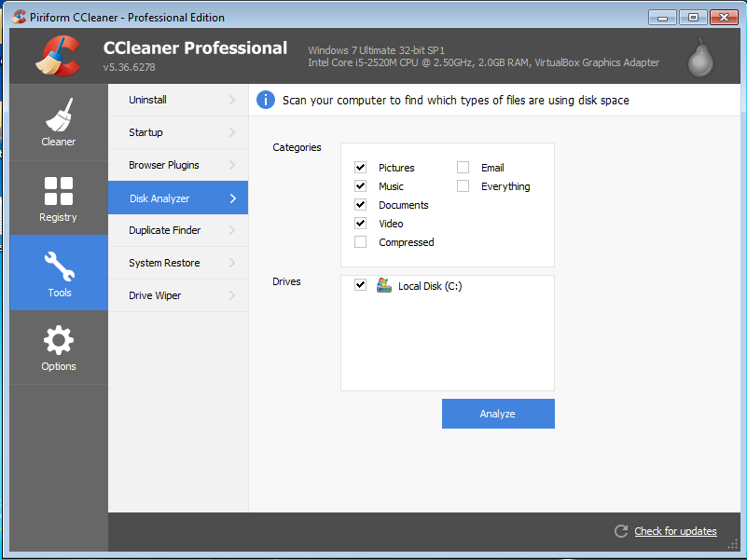Enable the Everything category

click(463, 185)
